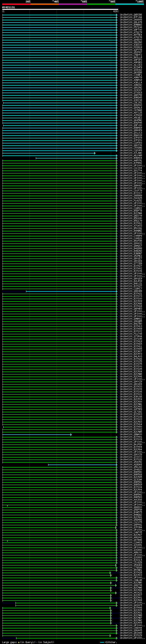146x644 pixels.
Task: Select the UniRef100_C8Q044 label
Action: pos(131,628)
